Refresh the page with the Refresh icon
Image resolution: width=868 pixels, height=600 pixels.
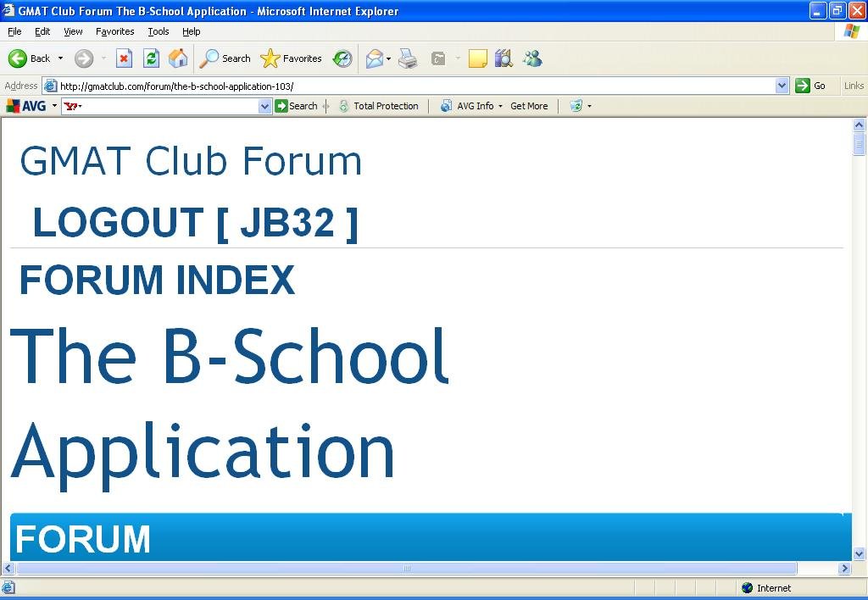[151, 58]
